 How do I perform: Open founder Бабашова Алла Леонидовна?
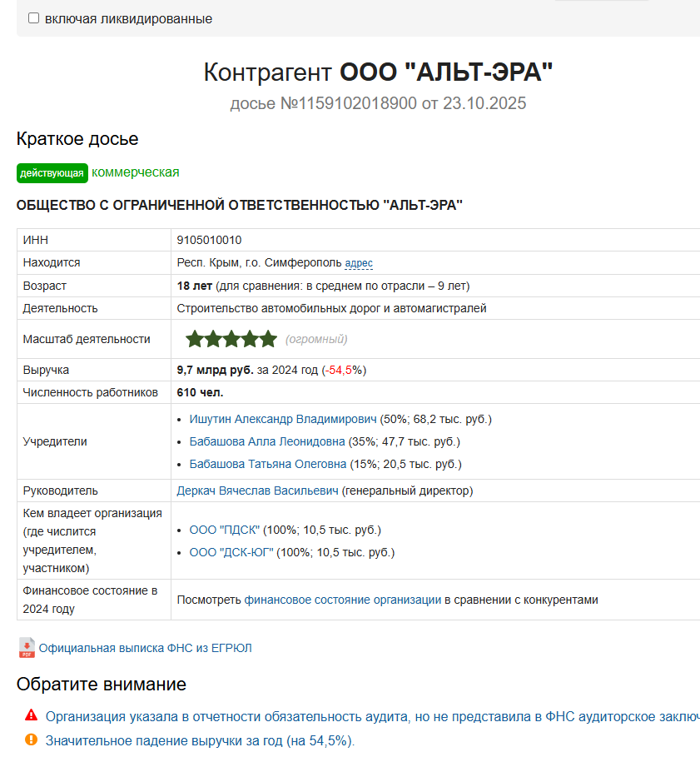click(267, 441)
